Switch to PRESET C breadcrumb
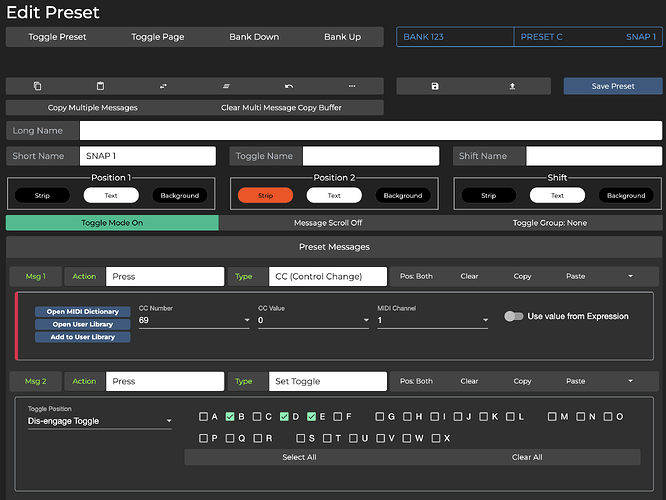Viewport: 666px width, 500px height. tap(541, 37)
